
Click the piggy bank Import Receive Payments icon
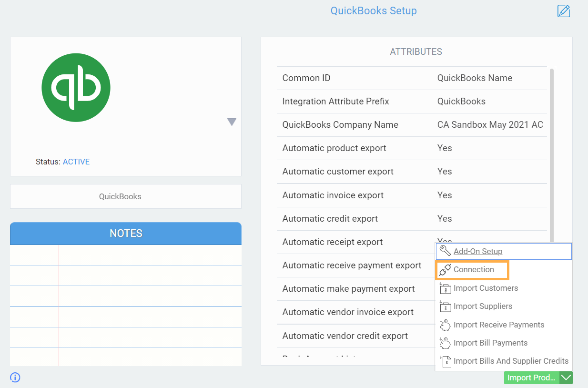445,325
